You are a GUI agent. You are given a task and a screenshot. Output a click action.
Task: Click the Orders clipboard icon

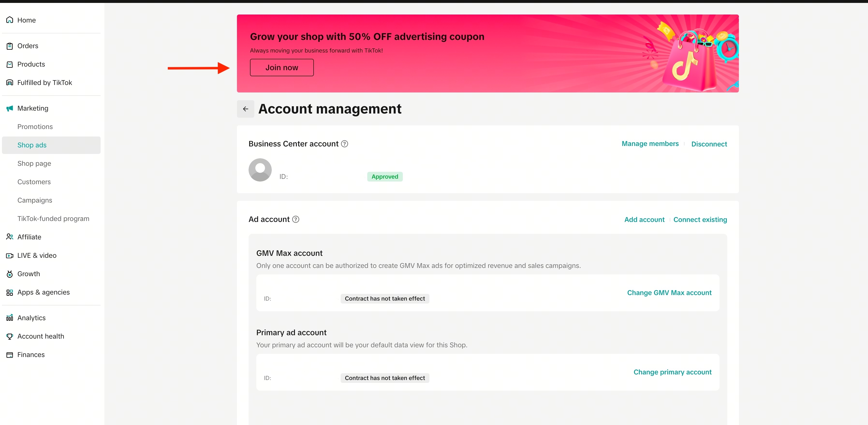(10, 46)
